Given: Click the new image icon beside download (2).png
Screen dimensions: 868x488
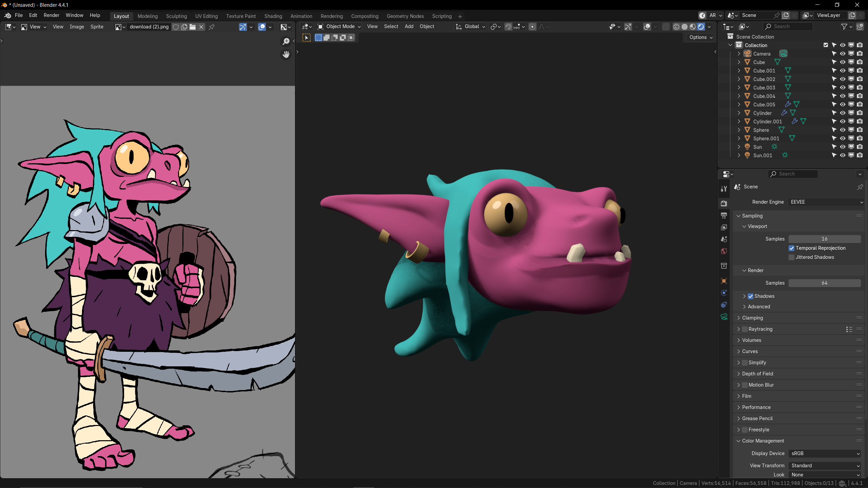Looking at the screenshot, I should pos(184,27).
